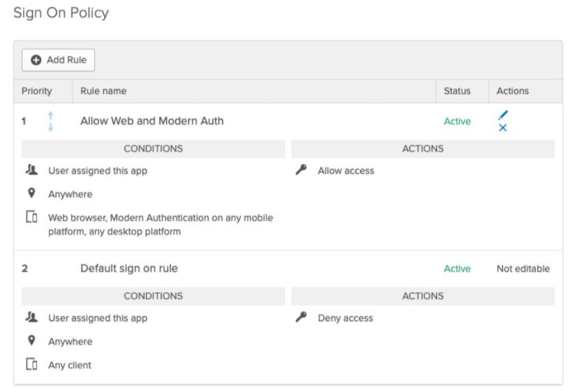570x392 pixels.
Task: Click Active status of Allow Web rule
Action: pos(457,121)
